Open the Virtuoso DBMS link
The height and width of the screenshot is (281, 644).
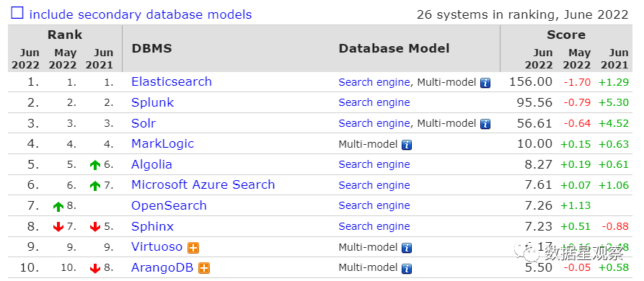[156, 247]
